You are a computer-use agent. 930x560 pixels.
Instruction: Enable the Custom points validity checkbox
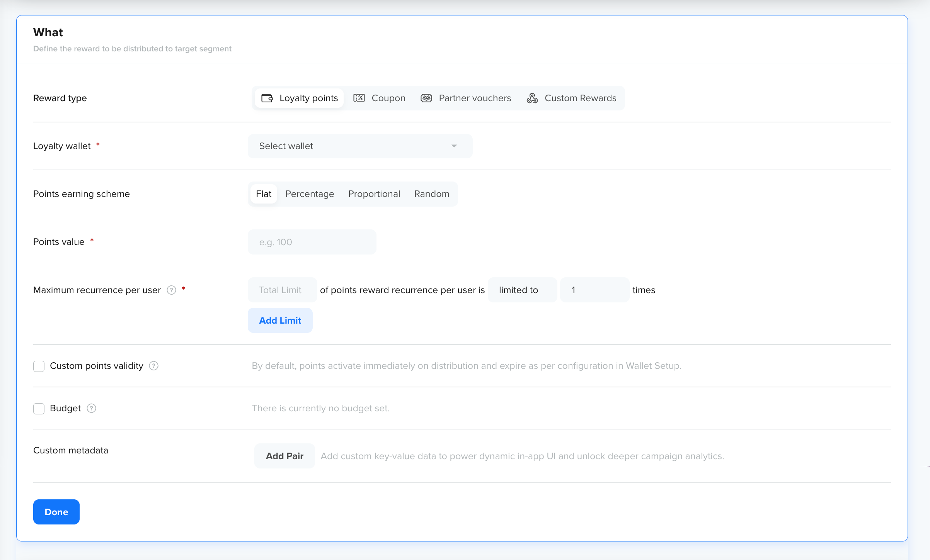coord(39,366)
